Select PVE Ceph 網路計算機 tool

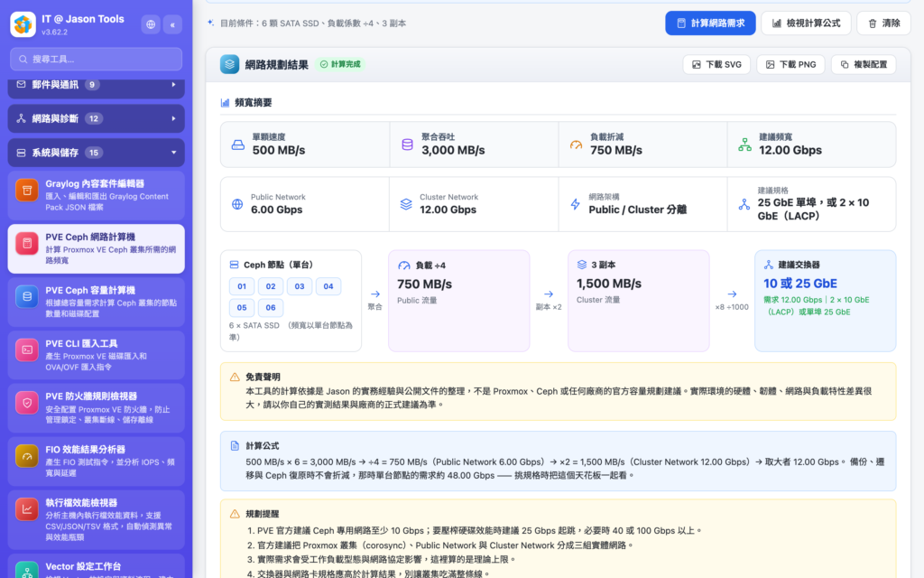pos(96,248)
